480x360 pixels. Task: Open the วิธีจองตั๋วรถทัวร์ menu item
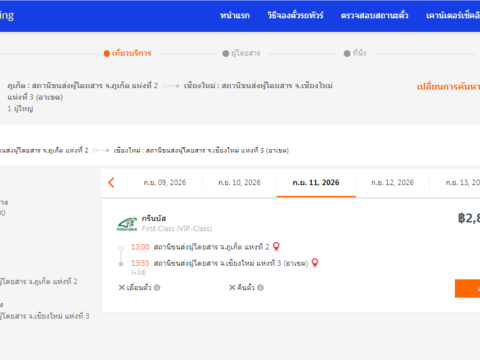coord(295,15)
